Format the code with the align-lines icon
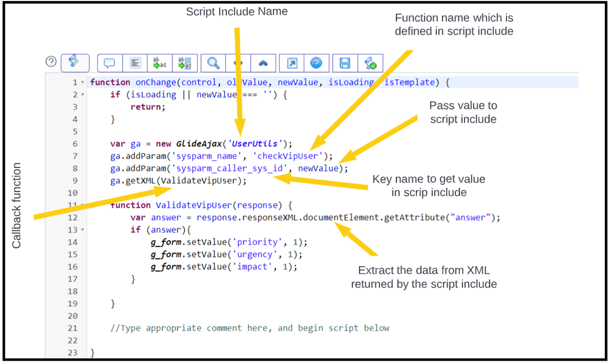Image resolution: width=612 pixels, height=364 pixels. [x=135, y=63]
